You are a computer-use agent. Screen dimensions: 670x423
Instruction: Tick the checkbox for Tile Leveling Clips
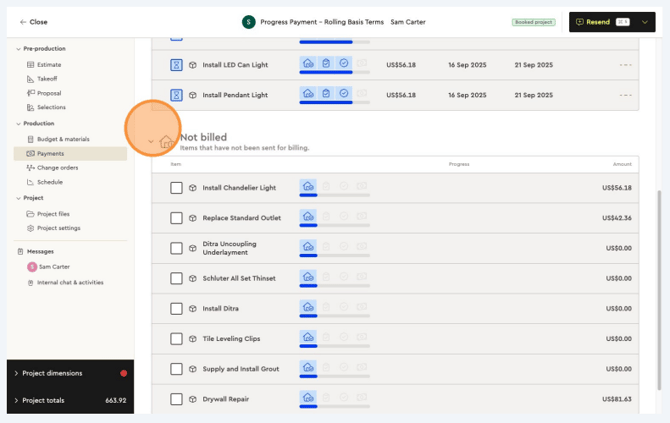tap(176, 339)
